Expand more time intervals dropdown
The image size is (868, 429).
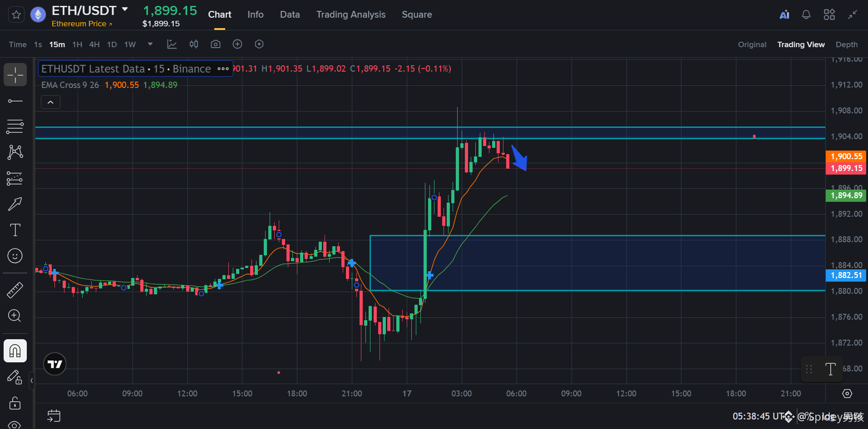point(150,44)
